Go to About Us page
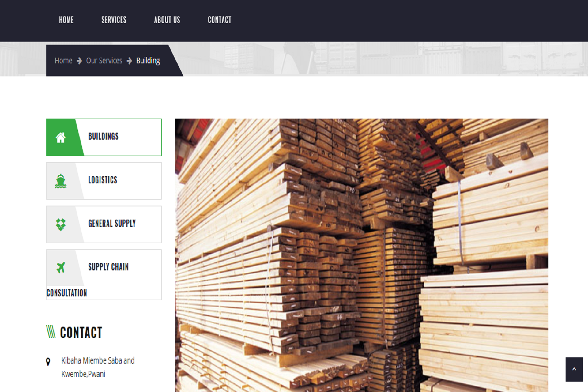588x392 pixels. point(167,20)
